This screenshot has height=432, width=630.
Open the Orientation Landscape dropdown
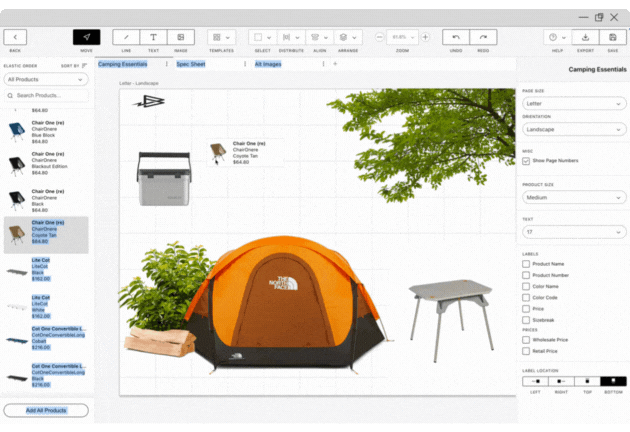[574, 129]
